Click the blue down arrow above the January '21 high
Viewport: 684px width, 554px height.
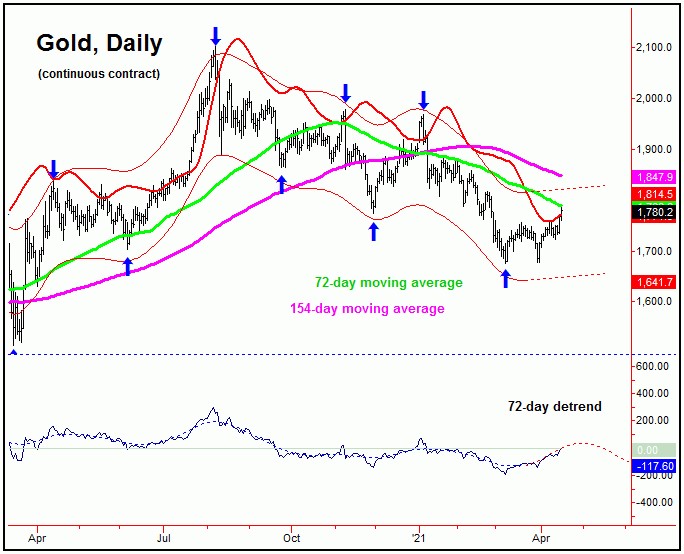tap(423, 100)
